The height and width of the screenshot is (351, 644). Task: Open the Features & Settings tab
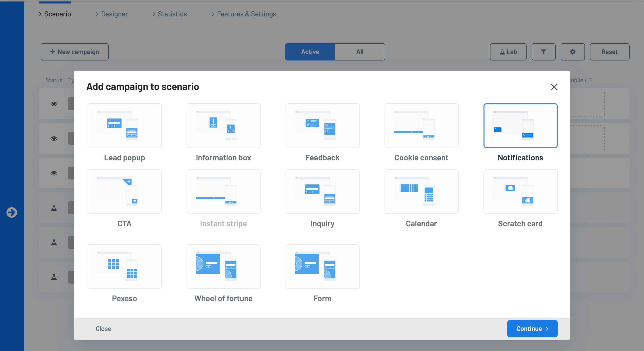coord(244,14)
